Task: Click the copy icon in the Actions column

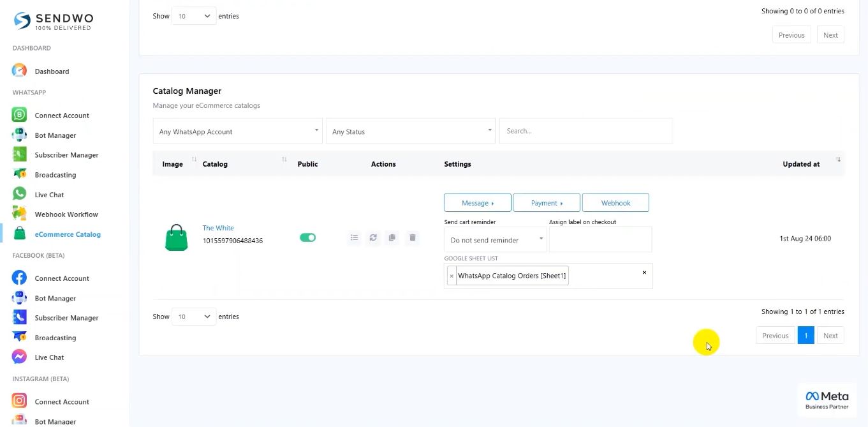Action: 392,237
